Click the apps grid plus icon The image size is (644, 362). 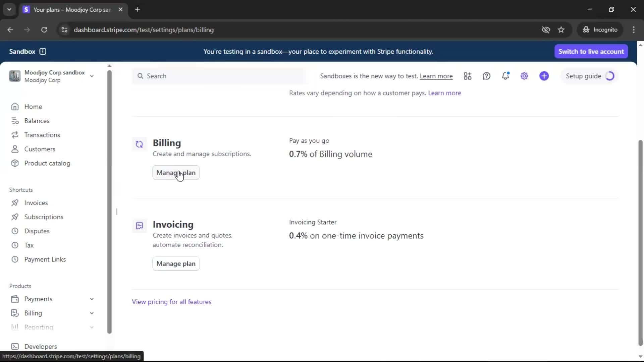468,76
